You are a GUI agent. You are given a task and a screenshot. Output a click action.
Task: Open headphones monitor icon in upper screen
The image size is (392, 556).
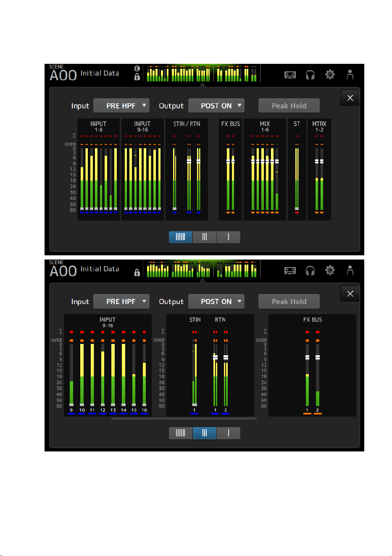click(310, 75)
